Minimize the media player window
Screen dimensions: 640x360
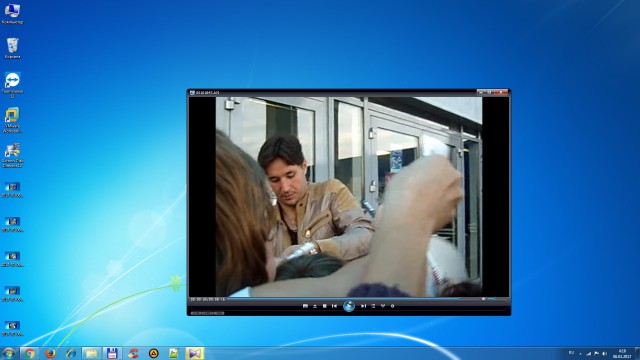click(x=481, y=92)
